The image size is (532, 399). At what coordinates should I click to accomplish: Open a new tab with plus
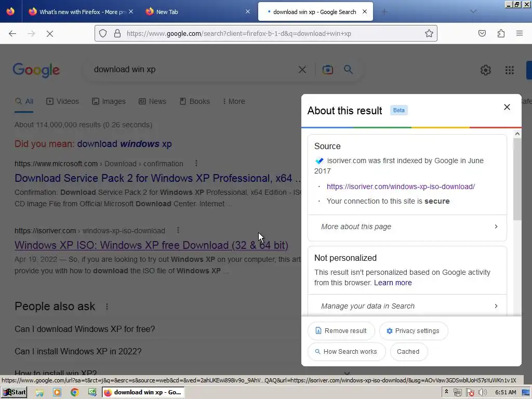point(384,11)
